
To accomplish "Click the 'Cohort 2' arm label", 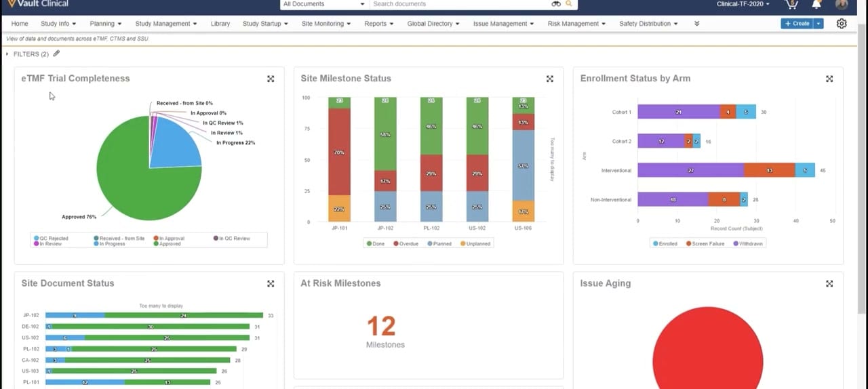I will tap(621, 141).
